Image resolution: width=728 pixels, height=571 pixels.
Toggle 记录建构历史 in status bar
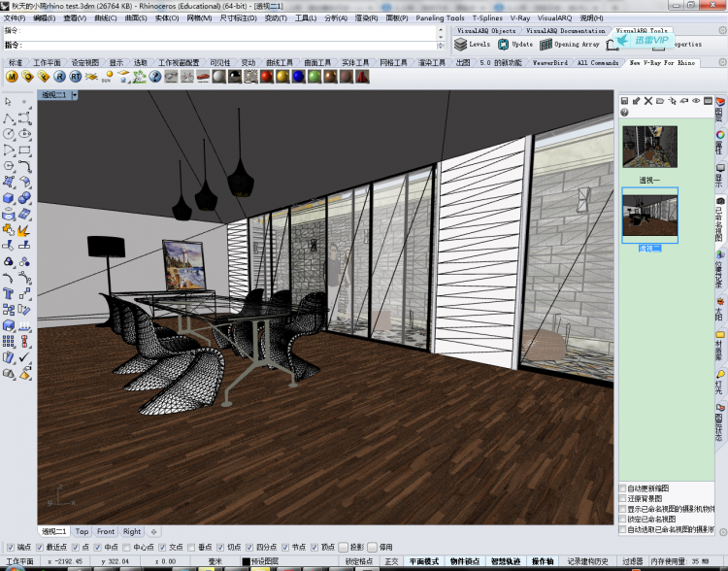(587, 561)
